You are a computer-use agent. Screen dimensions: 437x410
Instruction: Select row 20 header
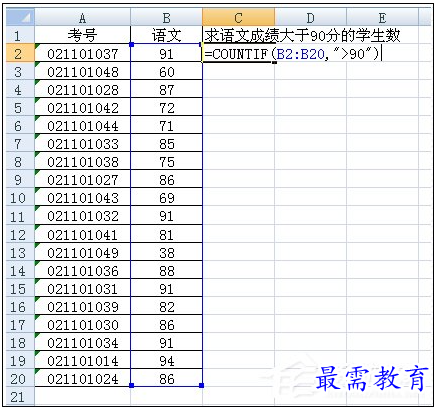[20, 378]
